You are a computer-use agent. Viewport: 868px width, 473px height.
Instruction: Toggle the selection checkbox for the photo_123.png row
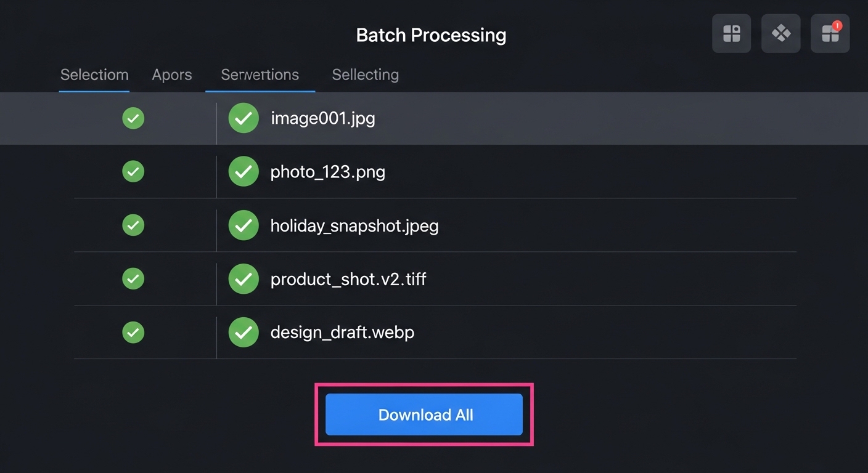point(133,172)
